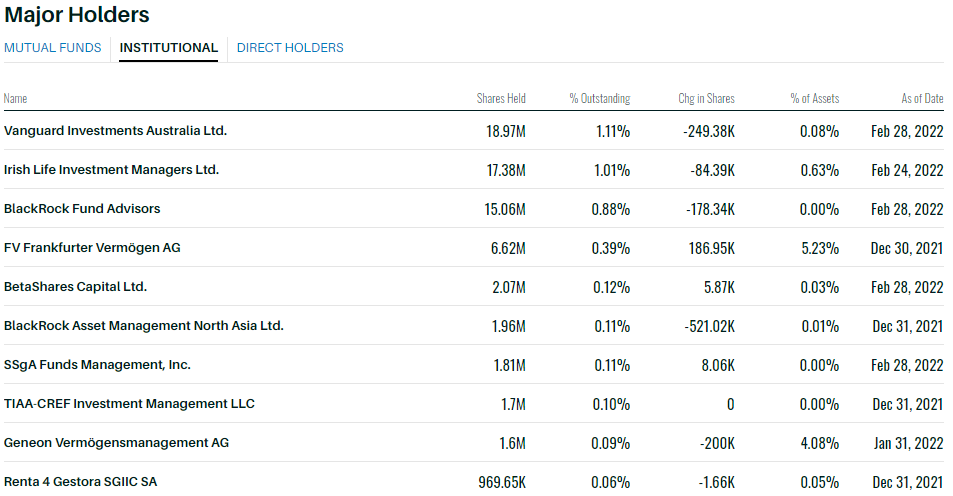This screenshot has height=496, width=953.
Task: Click the % of Assets header
Action: [814, 99]
